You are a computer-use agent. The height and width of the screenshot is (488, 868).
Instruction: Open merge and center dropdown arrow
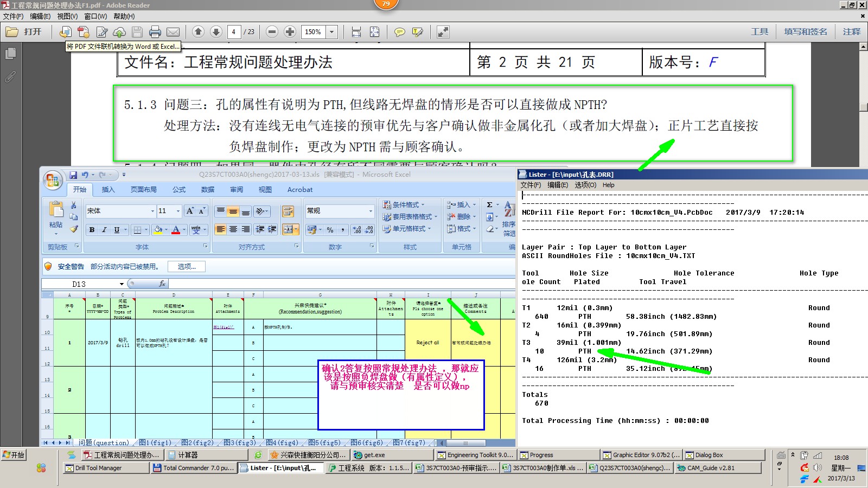click(296, 229)
